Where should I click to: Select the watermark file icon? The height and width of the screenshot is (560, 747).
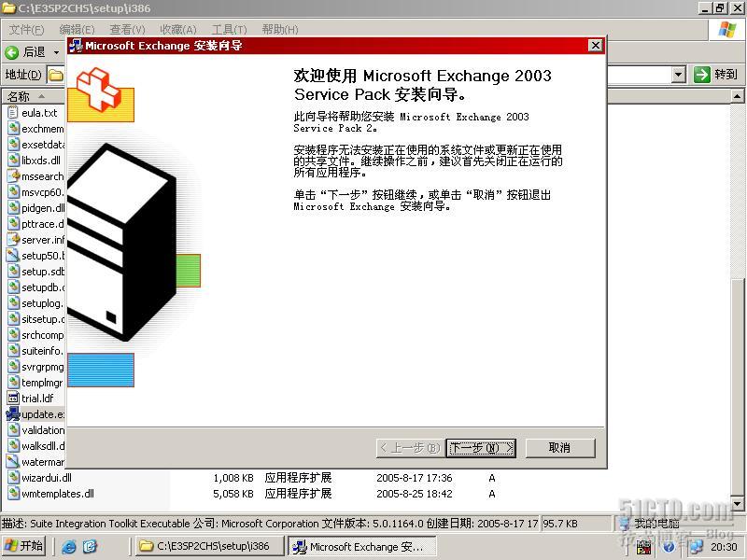tap(13, 462)
